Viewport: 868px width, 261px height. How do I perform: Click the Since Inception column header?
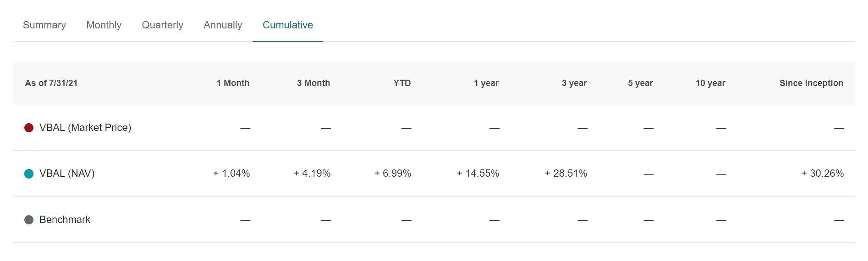click(811, 83)
